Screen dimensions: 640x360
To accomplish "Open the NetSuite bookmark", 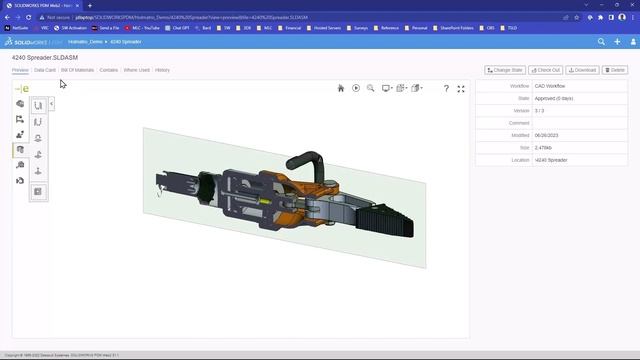I will click(x=16, y=28).
